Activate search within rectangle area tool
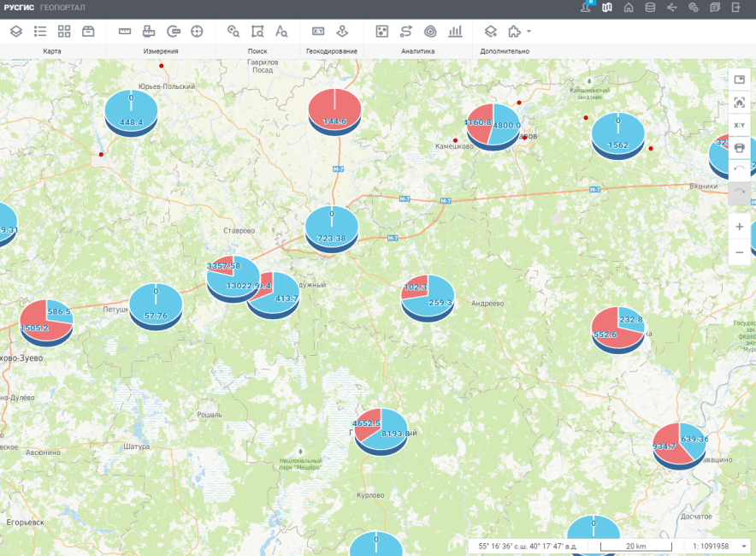The height and width of the screenshot is (556, 756). click(257, 32)
